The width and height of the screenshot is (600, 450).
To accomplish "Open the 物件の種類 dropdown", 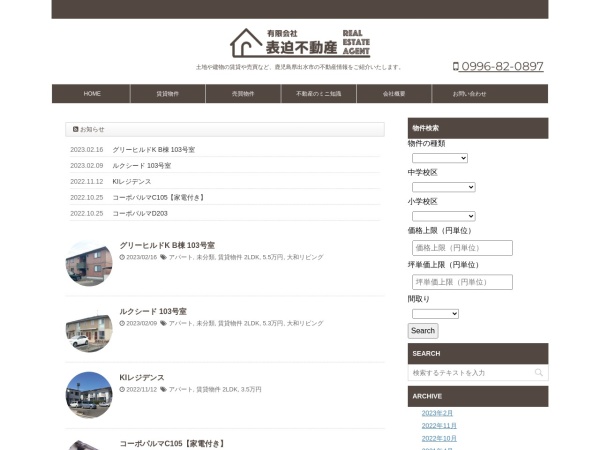I will pyautogui.click(x=440, y=158).
